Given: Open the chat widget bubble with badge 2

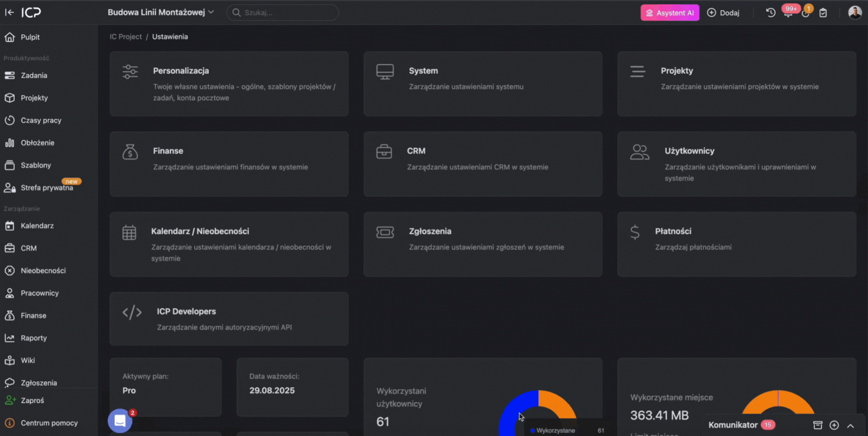Looking at the screenshot, I should tap(120, 421).
